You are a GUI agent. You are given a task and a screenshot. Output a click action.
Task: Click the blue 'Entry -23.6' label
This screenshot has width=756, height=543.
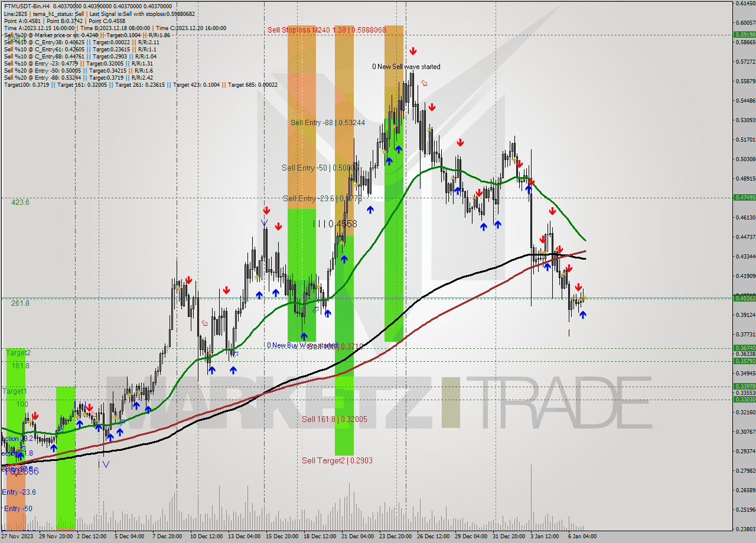tap(19, 492)
